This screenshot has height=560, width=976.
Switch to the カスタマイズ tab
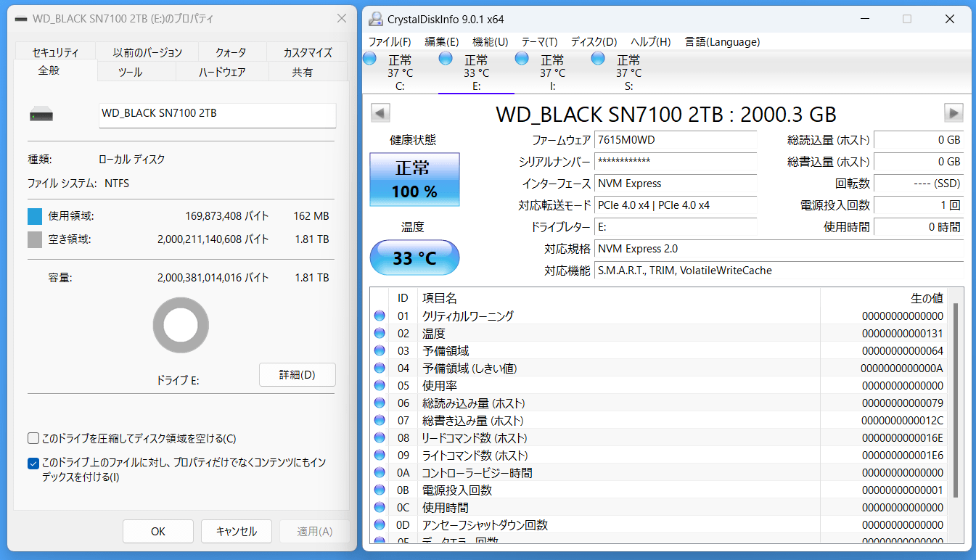308,52
